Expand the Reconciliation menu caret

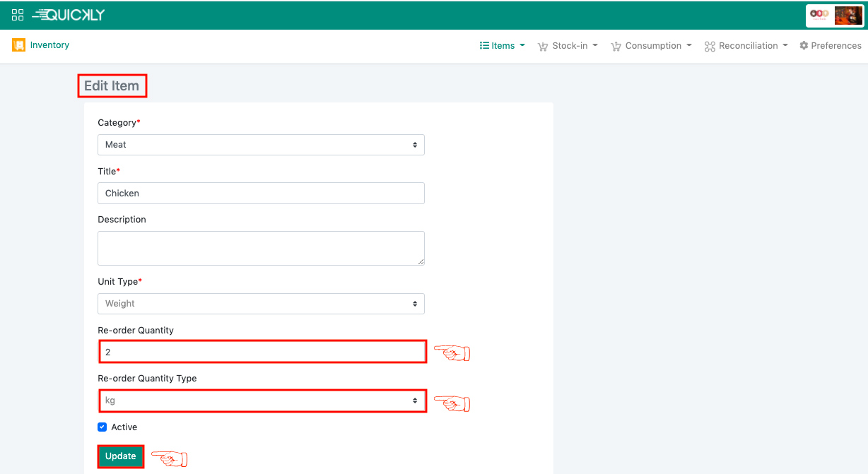click(785, 46)
